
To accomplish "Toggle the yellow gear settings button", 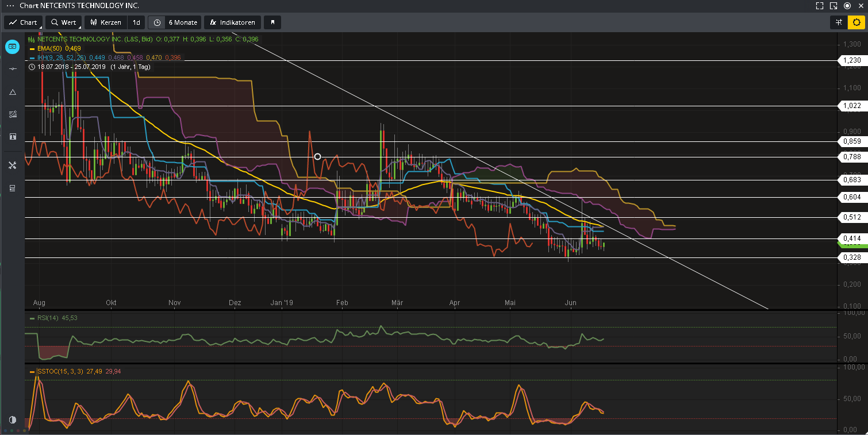I will 857,22.
